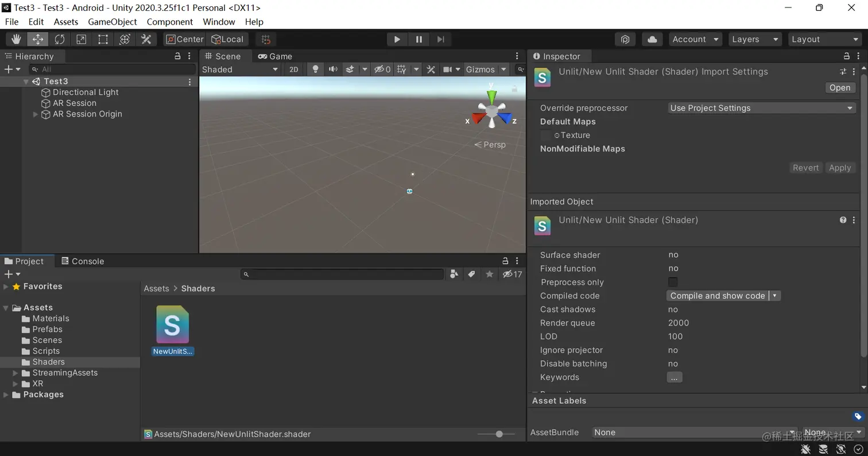868x456 pixels.
Task: Start Play mode
Action: click(x=397, y=39)
